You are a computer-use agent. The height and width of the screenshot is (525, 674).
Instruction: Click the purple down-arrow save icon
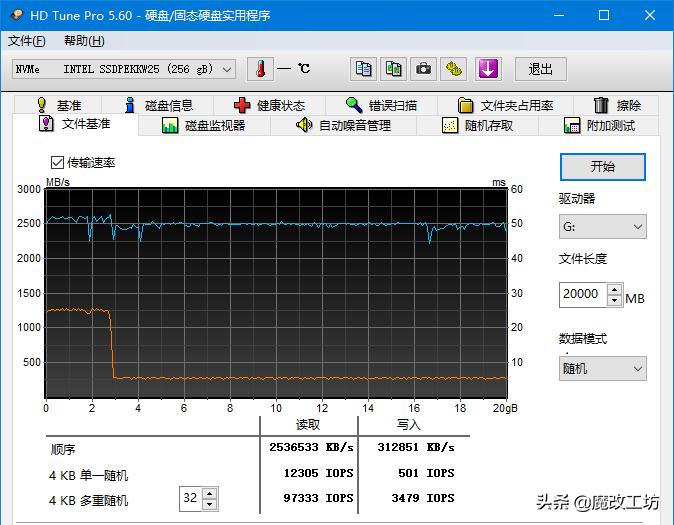(488, 69)
